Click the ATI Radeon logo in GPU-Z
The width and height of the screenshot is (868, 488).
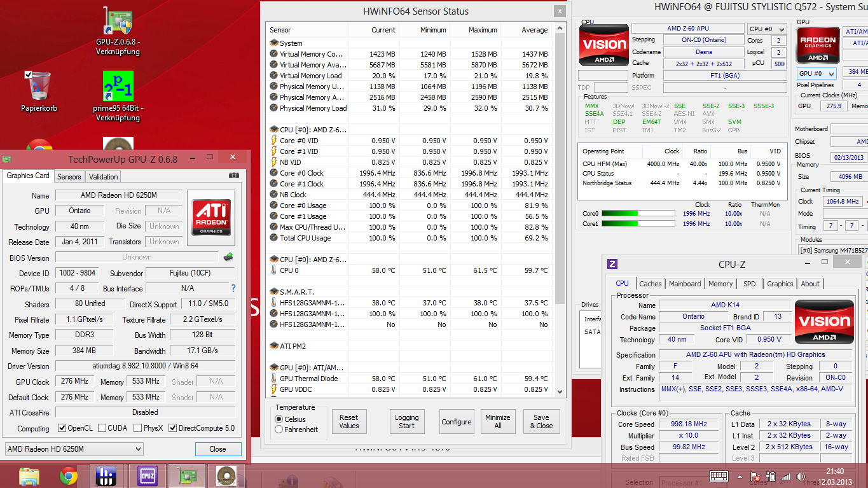(211, 218)
